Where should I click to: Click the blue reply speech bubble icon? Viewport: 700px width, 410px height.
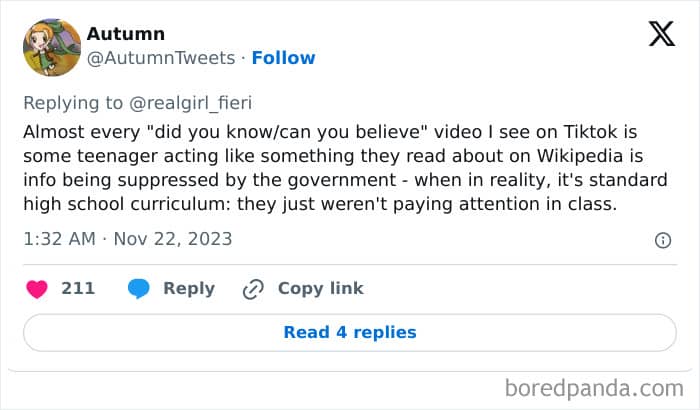[139, 288]
